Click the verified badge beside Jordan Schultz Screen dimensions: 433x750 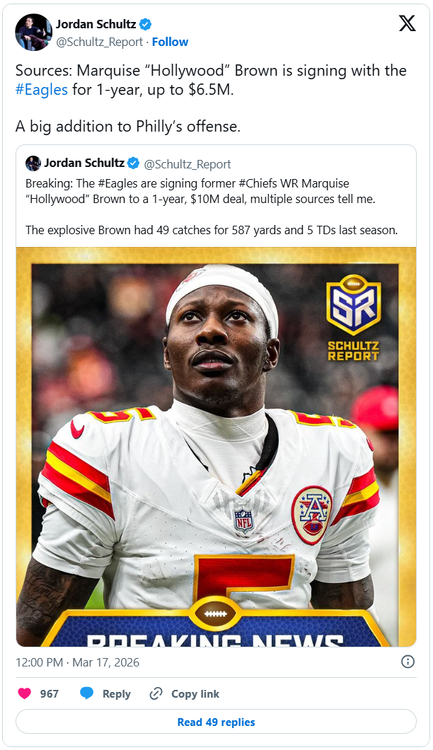coord(145,24)
